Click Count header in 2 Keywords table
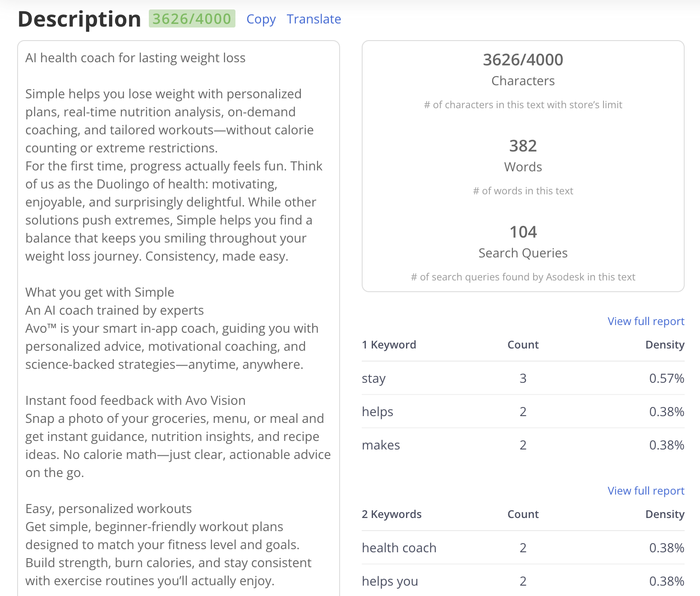700x596 pixels. (523, 514)
